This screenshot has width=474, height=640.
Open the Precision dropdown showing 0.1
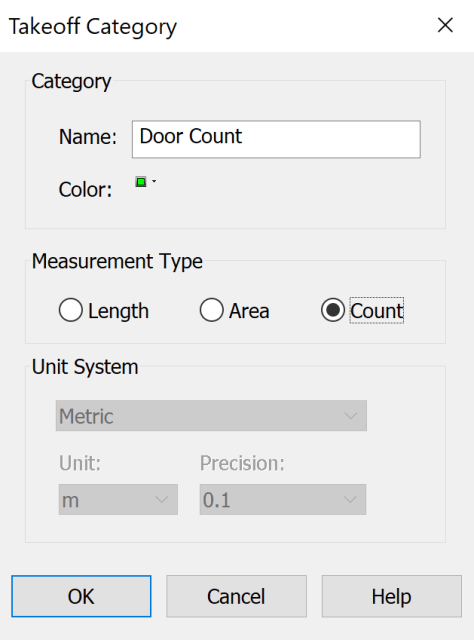(x=283, y=500)
